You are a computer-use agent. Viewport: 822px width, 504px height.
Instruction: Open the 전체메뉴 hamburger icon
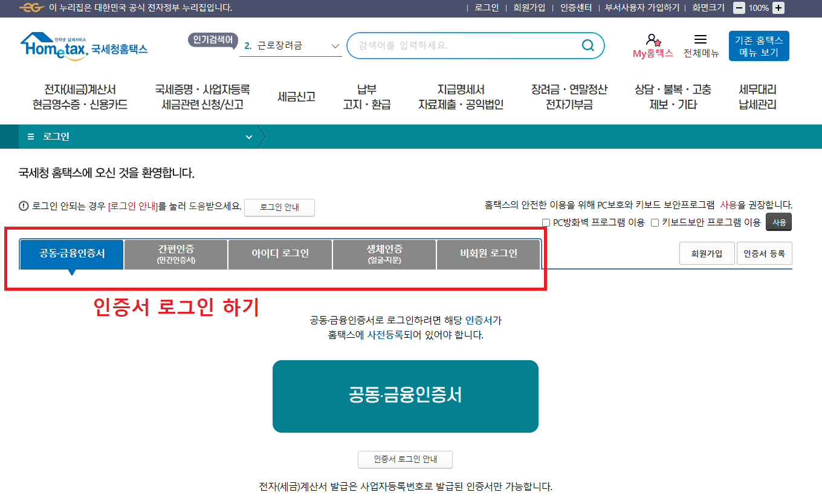(701, 39)
